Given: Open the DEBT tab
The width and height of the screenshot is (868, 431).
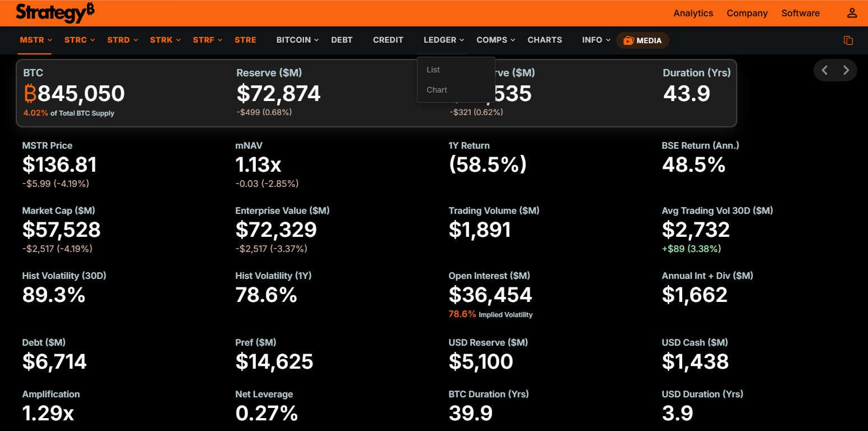Looking at the screenshot, I should point(342,40).
